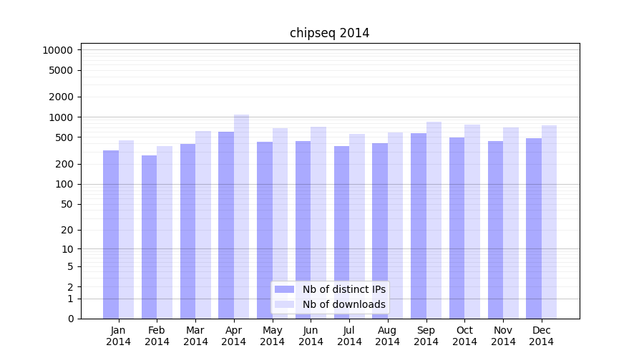Select the 0 y-axis tick label
644x358 pixels.
[70, 319]
